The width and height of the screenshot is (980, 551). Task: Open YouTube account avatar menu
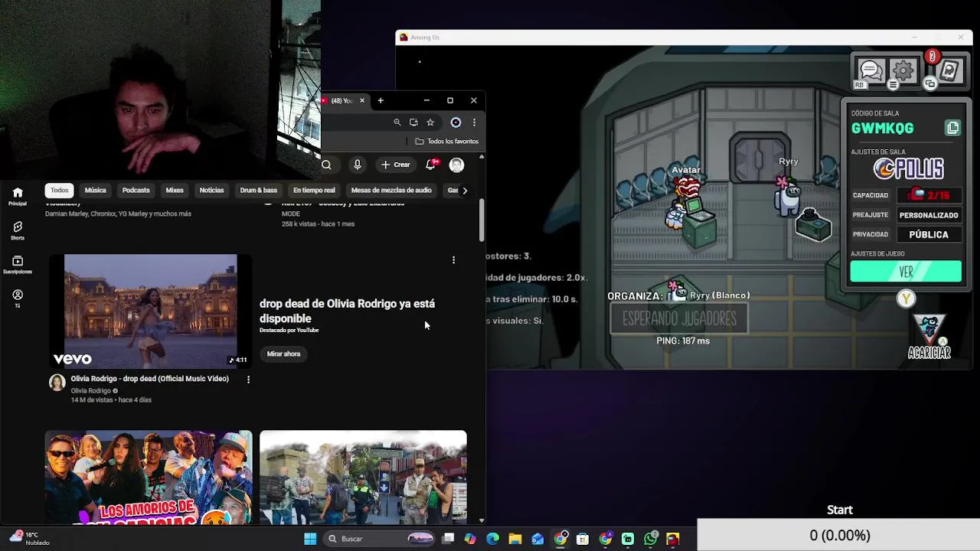(456, 165)
